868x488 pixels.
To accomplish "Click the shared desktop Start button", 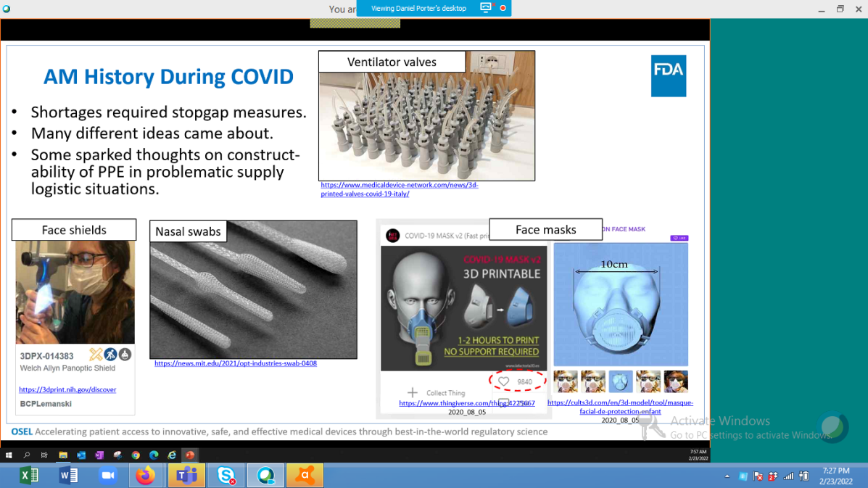I will click(x=9, y=455).
